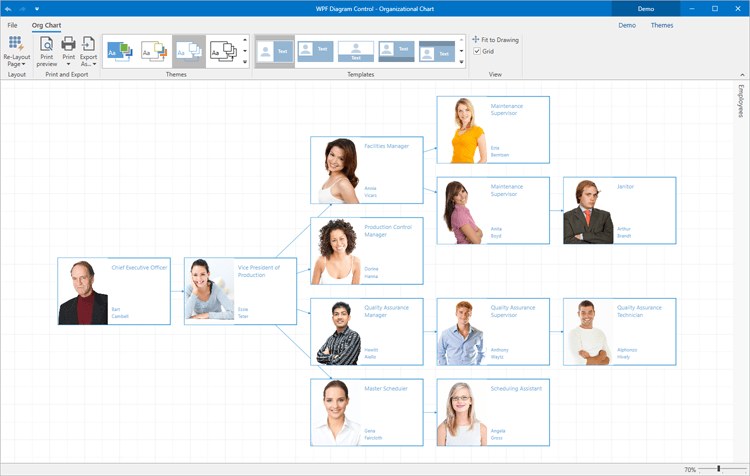The height and width of the screenshot is (476, 750).
Task: Select the Quality Assurance Technician photo
Action: tap(588, 332)
